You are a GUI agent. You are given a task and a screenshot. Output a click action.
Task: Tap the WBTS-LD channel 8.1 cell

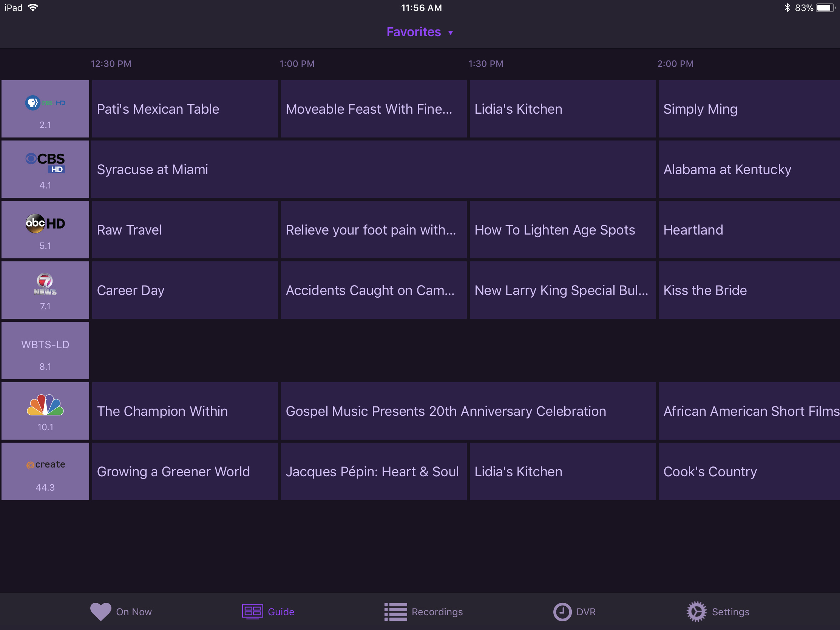45,351
